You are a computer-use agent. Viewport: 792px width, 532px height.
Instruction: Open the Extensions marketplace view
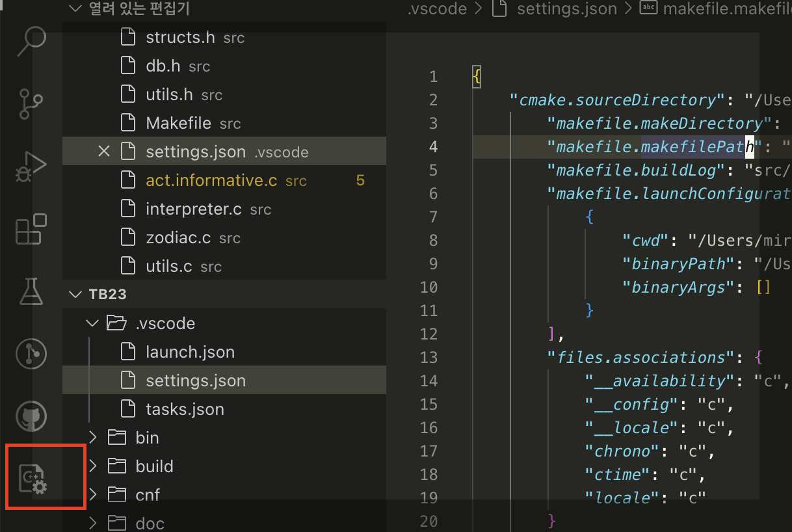(31, 229)
